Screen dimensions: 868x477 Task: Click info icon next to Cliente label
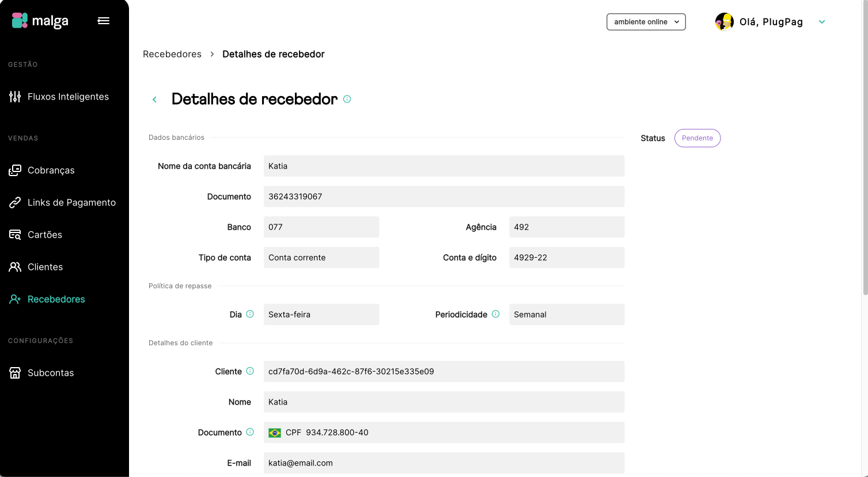(x=250, y=371)
